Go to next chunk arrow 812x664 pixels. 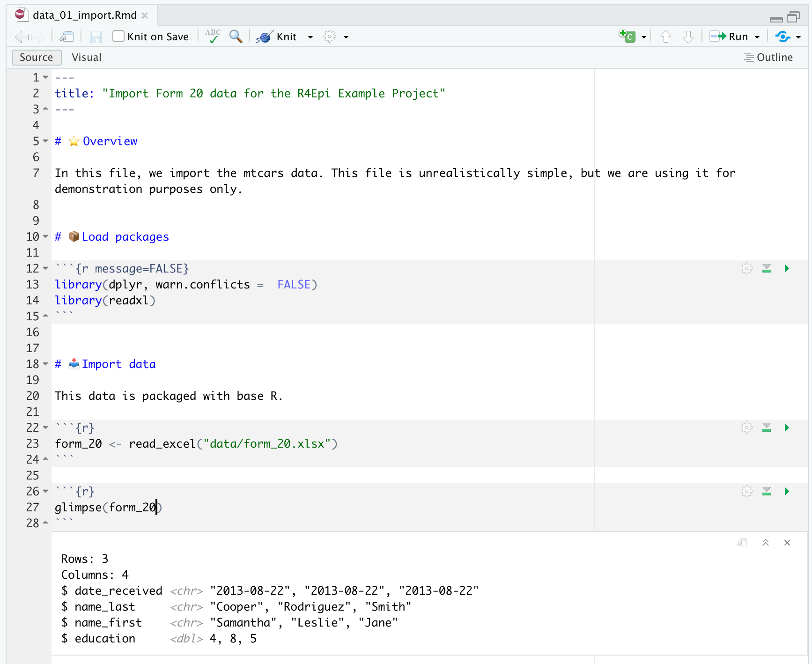[x=688, y=37]
